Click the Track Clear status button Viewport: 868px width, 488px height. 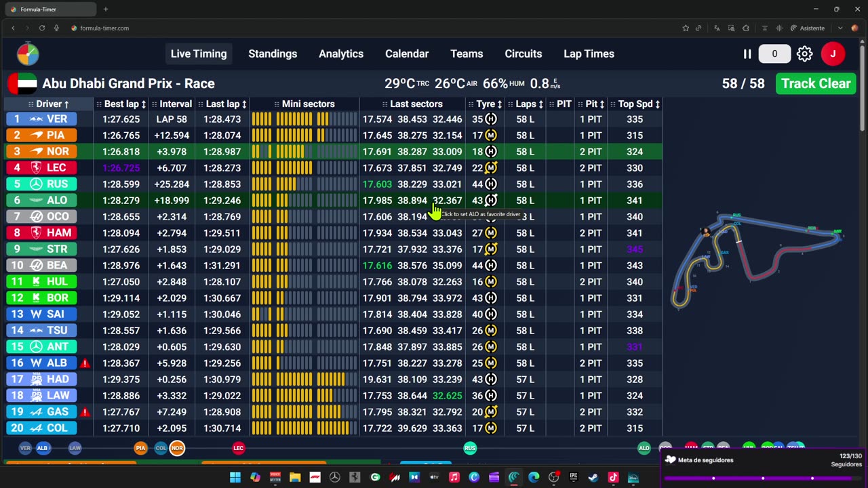[x=816, y=83]
